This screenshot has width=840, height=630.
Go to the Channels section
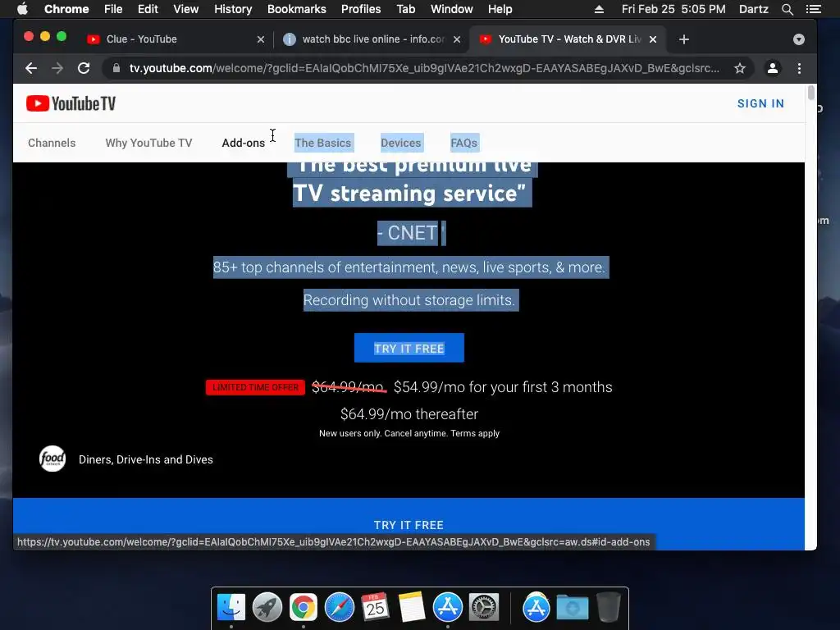click(52, 143)
